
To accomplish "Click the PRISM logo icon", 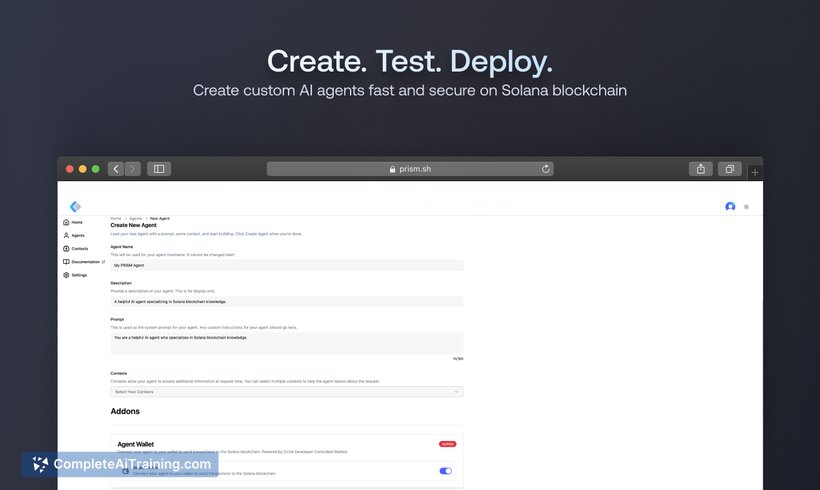I will pyautogui.click(x=75, y=207).
